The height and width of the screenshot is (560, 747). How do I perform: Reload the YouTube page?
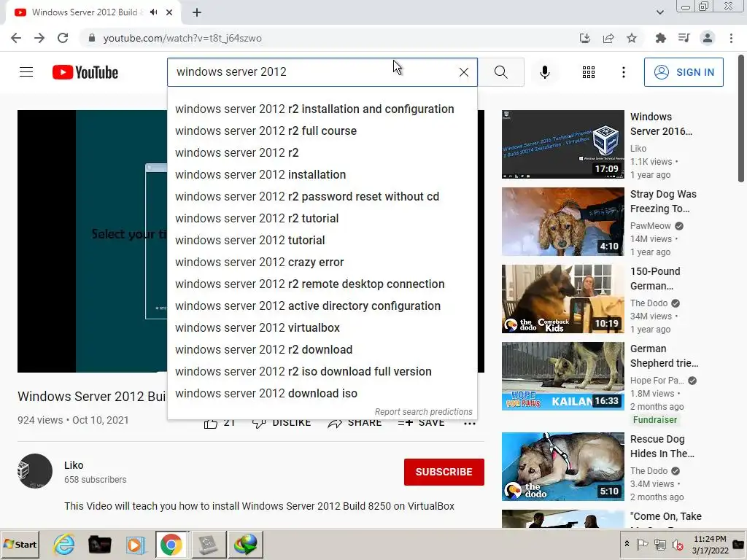pyautogui.click(x=63, y=38)
